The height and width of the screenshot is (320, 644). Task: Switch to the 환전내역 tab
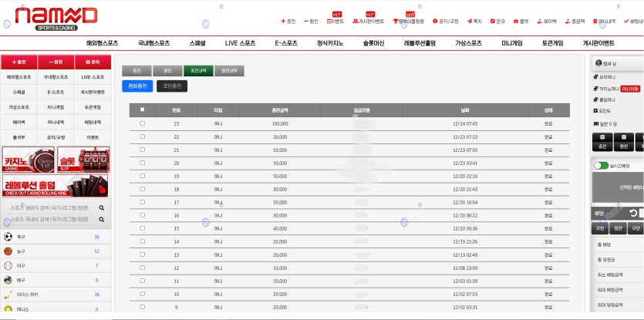[x=229, y=71]
